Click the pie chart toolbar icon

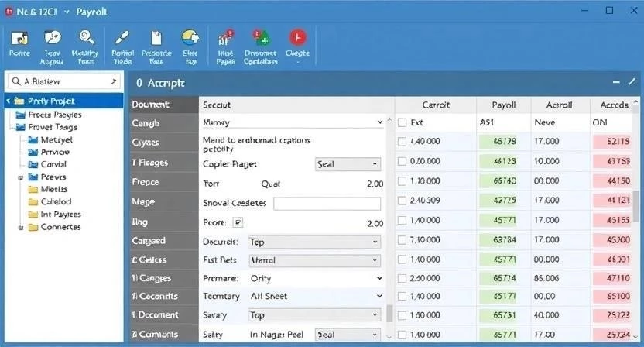pos(52,38)
